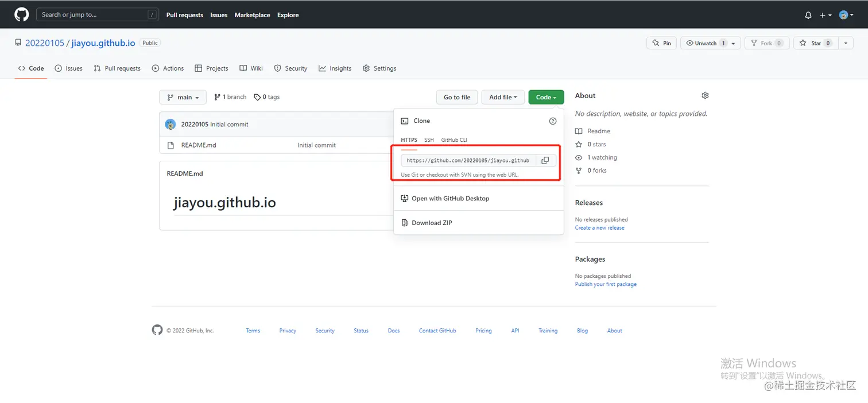Open Marketplace in header
The height and width of the screenshot is (403, 868).
[252, 15]
